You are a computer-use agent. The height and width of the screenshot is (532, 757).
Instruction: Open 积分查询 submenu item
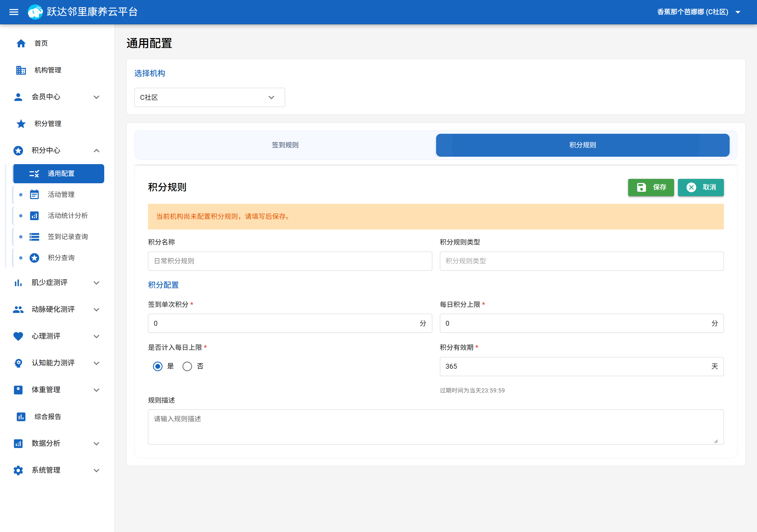point(58,258)
